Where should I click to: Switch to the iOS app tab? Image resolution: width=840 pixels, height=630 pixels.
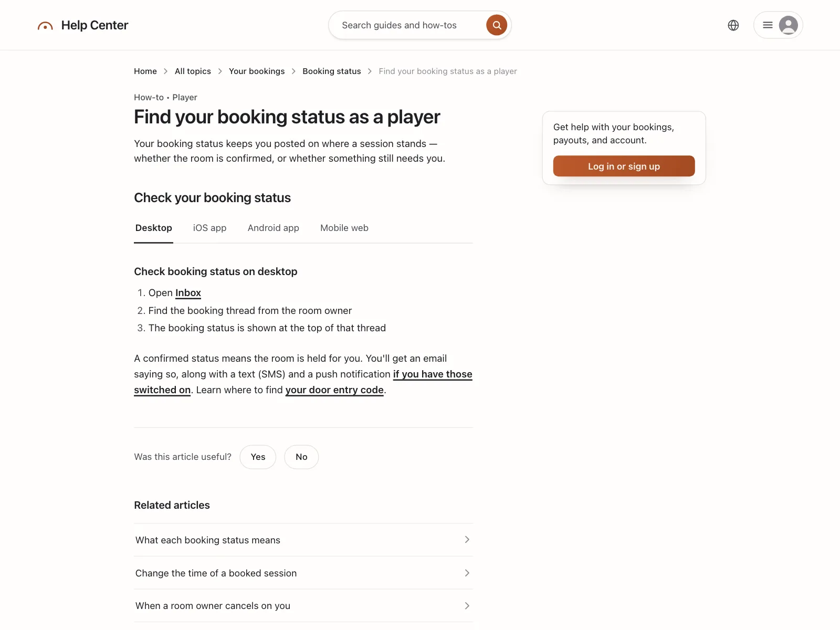click(x=209, y=228)
